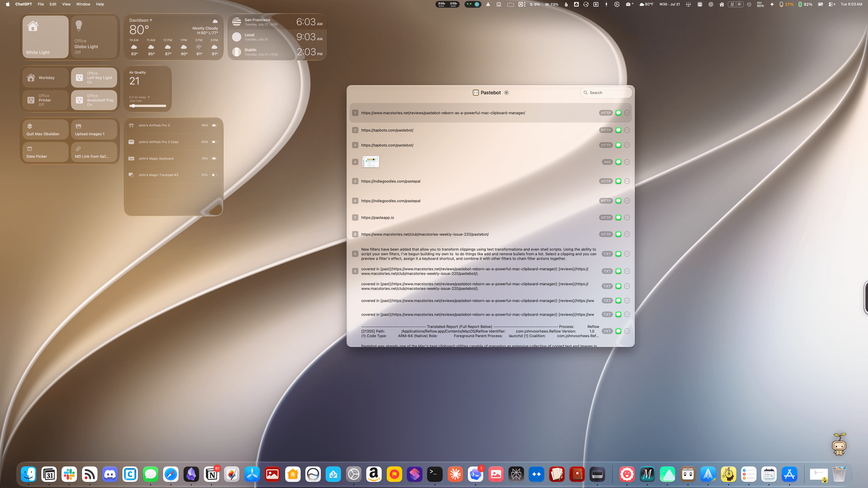The image size is (868, 488).
Task: Open the orange RSS reader Dock icon
Action: coord(90,474)
